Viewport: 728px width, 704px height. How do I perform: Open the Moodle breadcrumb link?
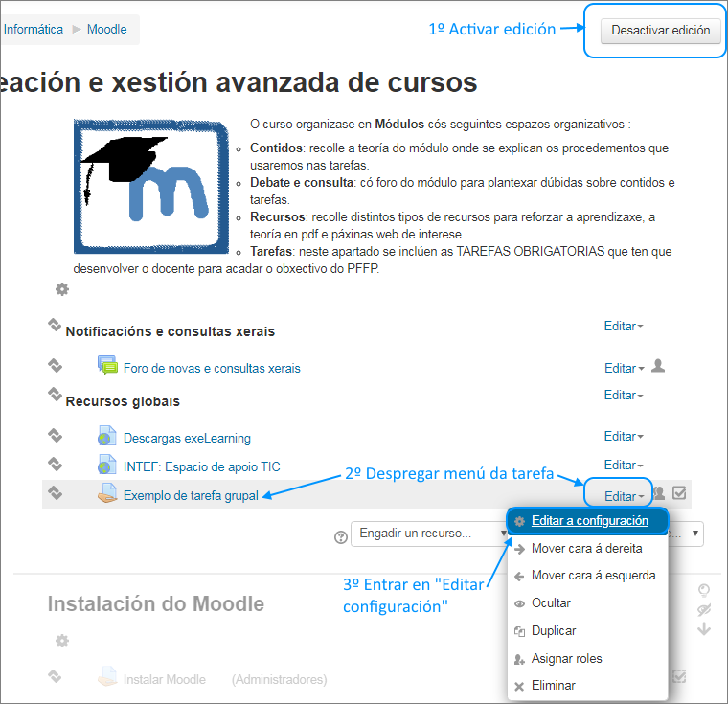pos(106,30)
